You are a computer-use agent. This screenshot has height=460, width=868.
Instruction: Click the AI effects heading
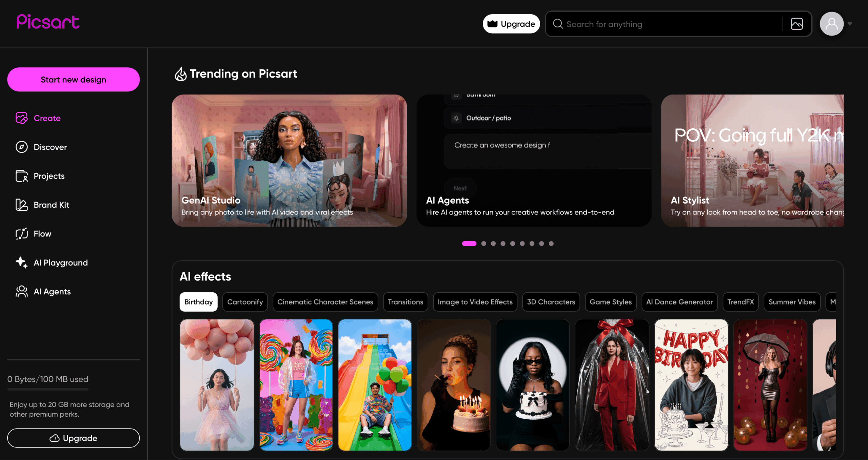(205, 276)
